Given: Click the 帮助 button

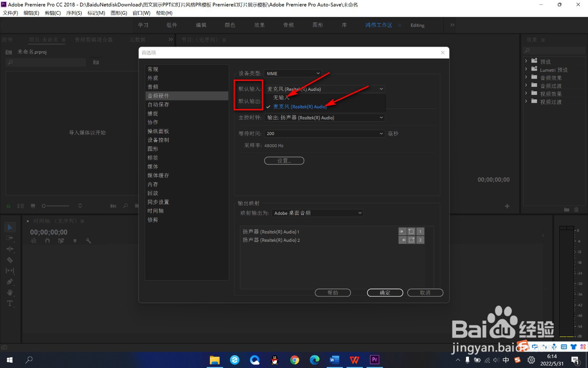Looking at the screenshot, I should coord(333,293).
